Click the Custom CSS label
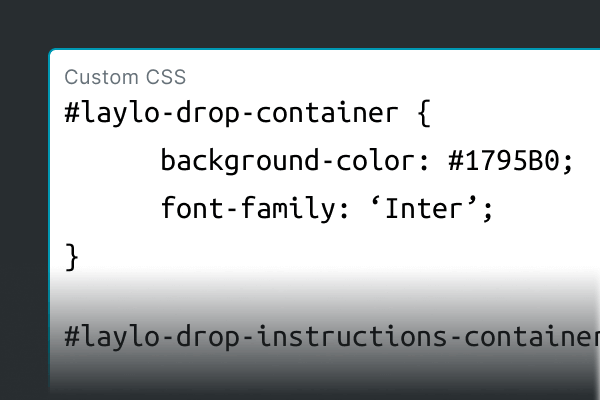 (x=125, y=77)
